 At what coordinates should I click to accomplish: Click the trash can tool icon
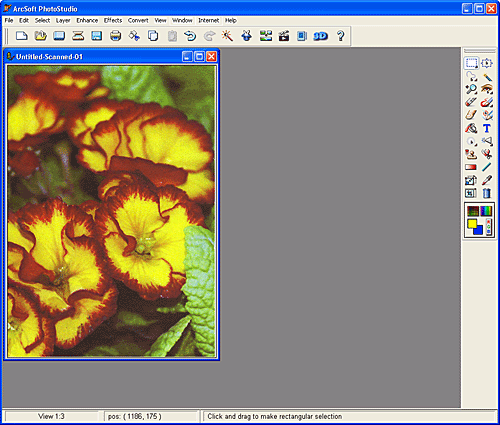[487, 193]
